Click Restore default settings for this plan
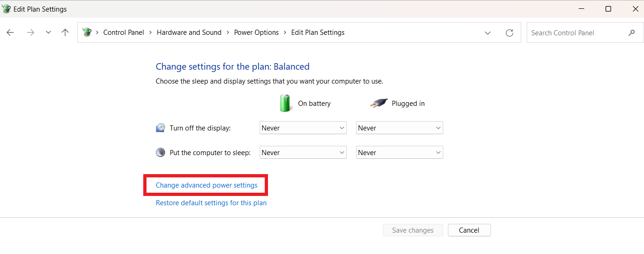The image size is (644, 254). pos(211,203)
